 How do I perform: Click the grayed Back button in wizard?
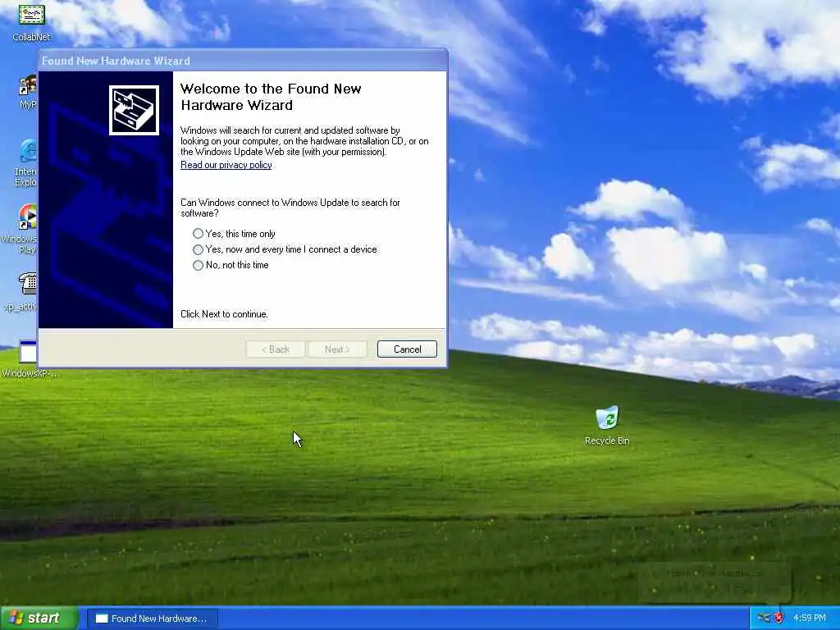276,349
